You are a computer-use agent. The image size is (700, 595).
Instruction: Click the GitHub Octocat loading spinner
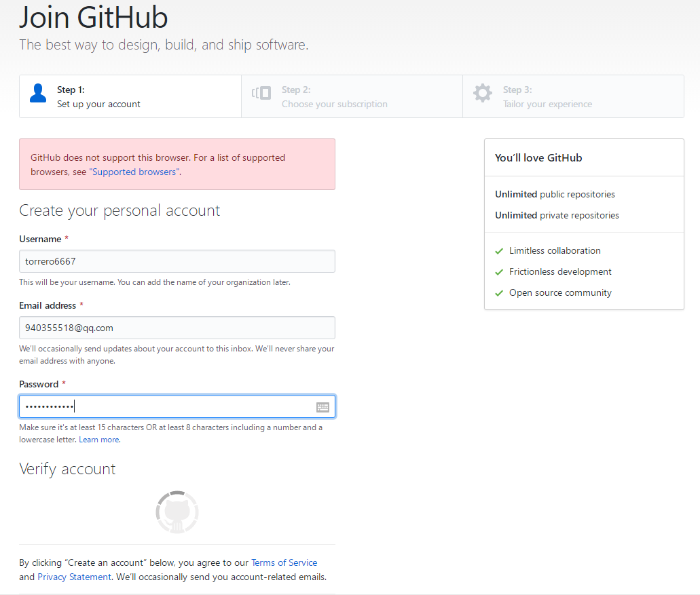coord(177,512)
